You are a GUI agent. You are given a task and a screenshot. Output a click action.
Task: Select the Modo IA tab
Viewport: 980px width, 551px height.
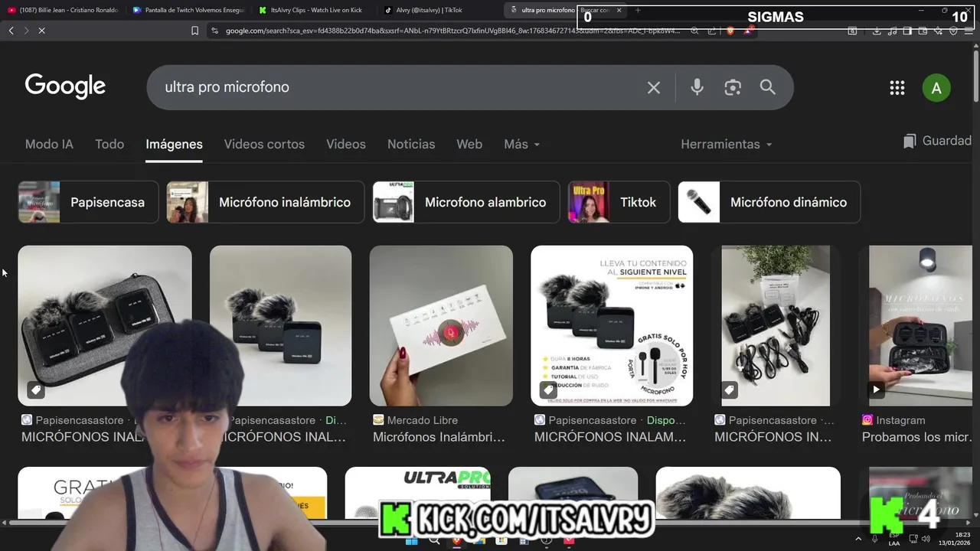tap(49, 144)
